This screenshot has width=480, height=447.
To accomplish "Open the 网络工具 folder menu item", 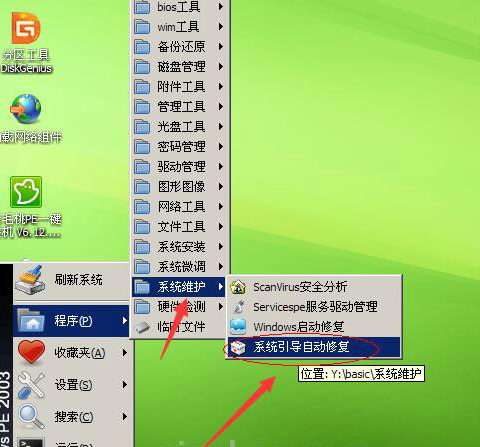I will point(179,207).
